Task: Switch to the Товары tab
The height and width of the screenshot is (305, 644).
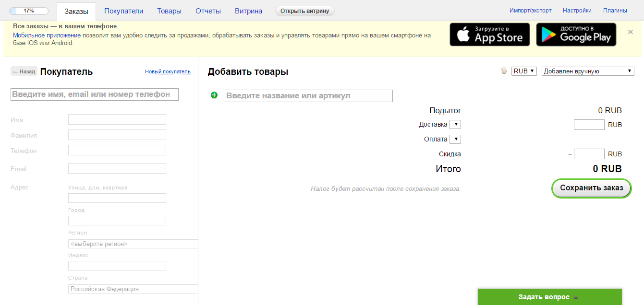Action: pyautogui.click(x=169, y=10)
